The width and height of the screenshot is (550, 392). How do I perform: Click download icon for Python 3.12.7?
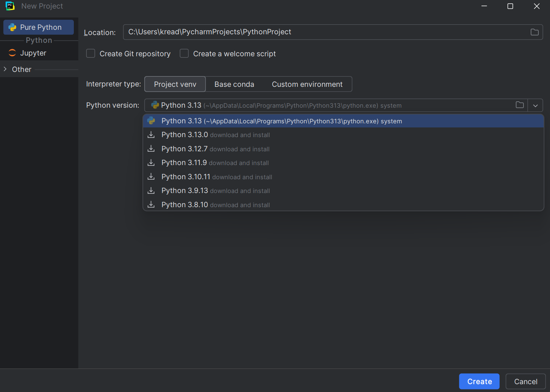point(151,148)
